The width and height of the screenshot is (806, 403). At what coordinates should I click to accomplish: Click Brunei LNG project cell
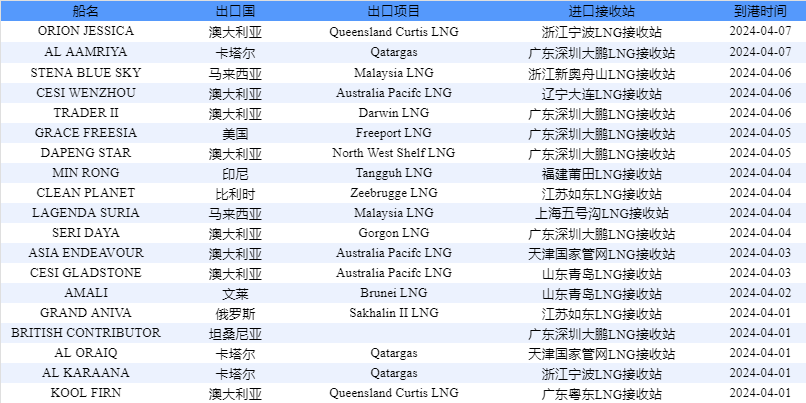[394, 292]
